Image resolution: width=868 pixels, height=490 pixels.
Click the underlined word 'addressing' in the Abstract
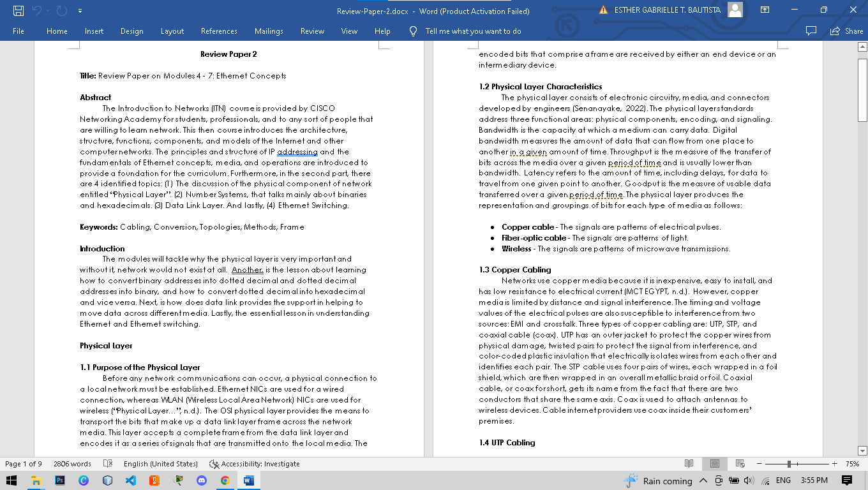click(297, 152)
